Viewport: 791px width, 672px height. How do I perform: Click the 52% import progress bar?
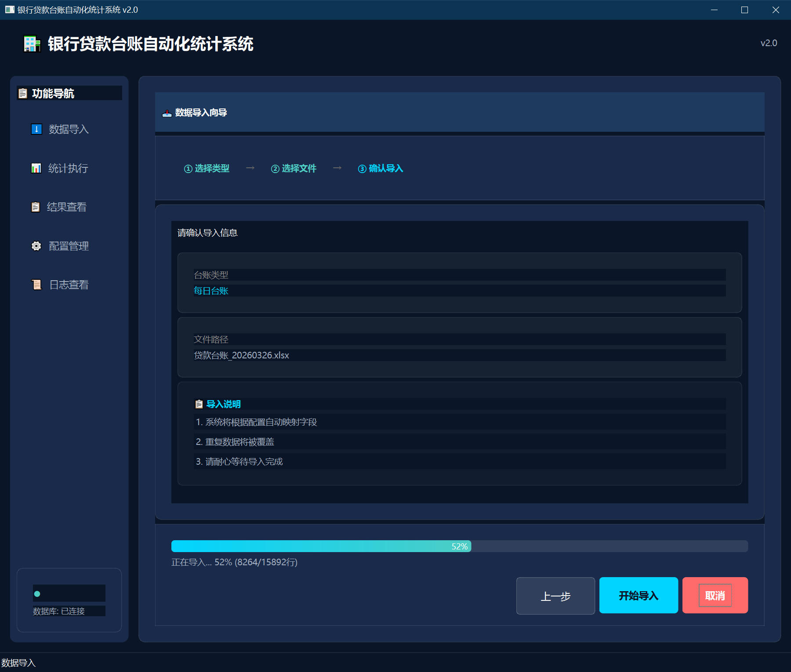459,546
